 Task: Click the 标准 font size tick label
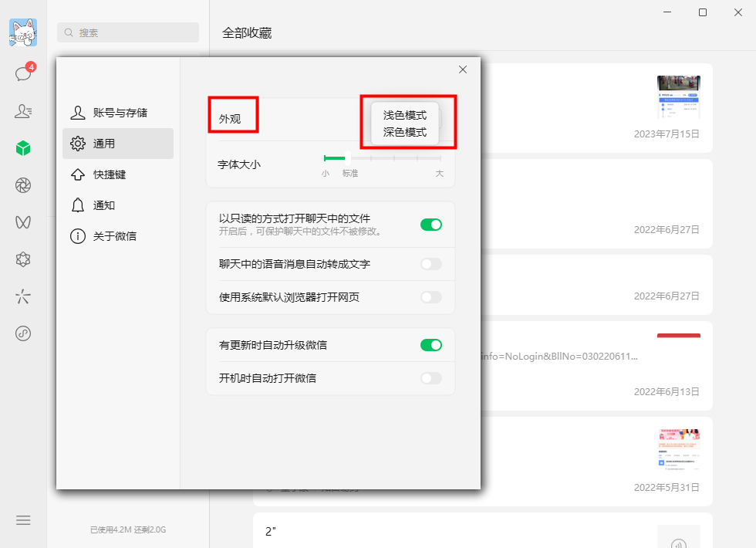(350, 173)
